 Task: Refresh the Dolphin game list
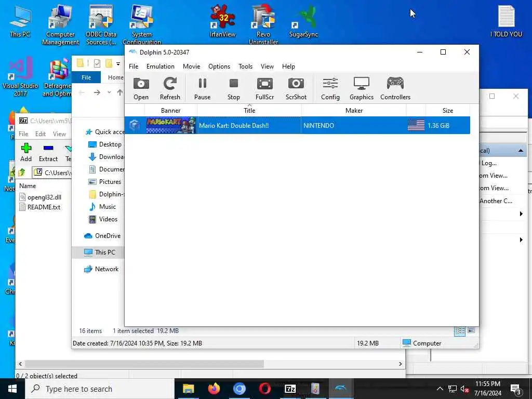tap(170, 88)
